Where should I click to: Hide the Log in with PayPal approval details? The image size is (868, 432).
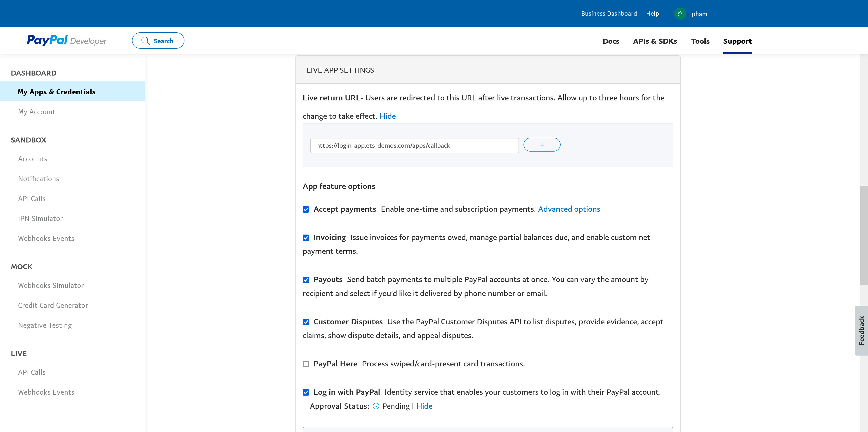tap(424, 406)
